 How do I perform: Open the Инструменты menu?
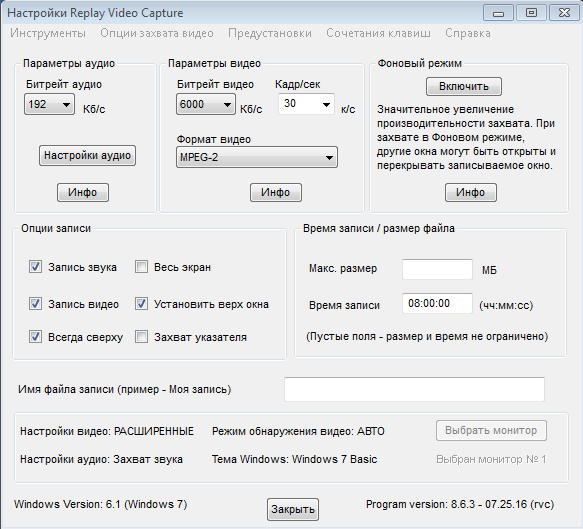48,33
